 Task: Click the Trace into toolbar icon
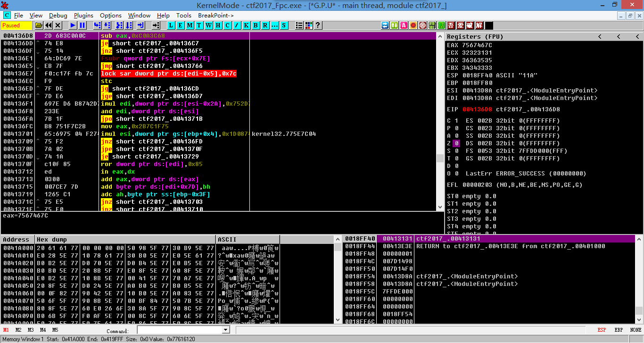click(x=119, y=25)
